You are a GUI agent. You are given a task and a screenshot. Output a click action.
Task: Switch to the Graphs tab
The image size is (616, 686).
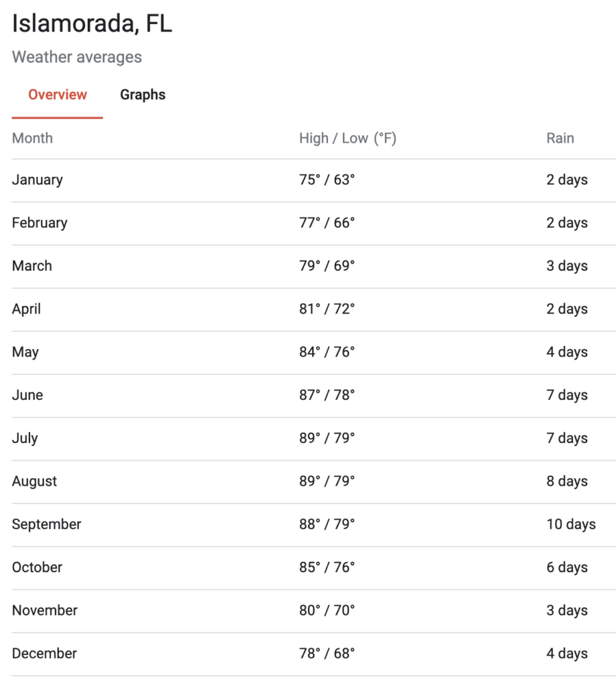coord(143,95)
